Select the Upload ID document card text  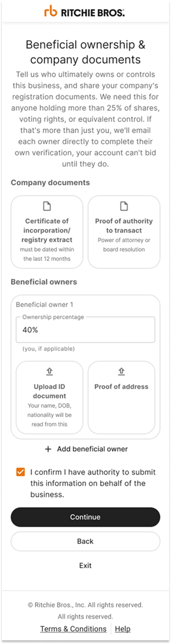click(50, 392)
